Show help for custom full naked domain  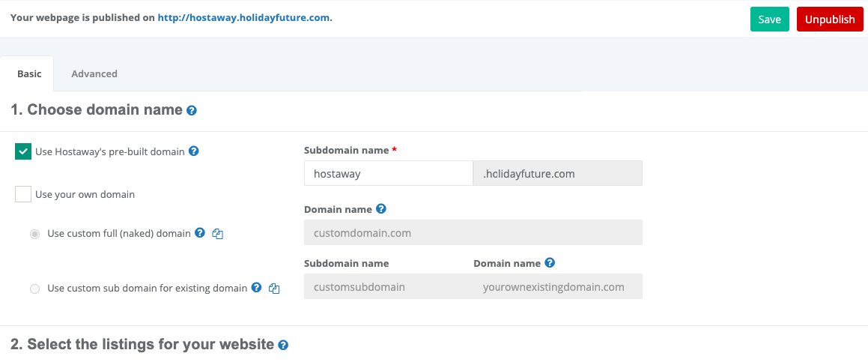pos(201,233)
